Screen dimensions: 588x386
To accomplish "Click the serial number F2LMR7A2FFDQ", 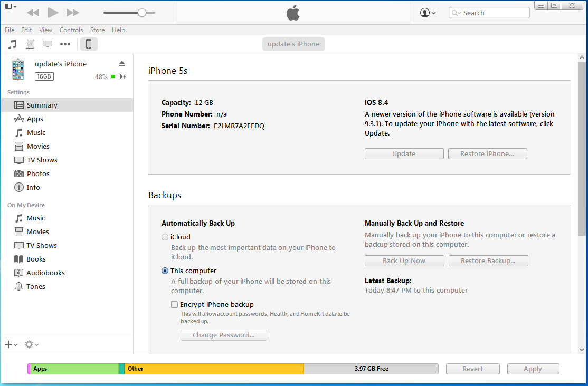I will point(239,126).
